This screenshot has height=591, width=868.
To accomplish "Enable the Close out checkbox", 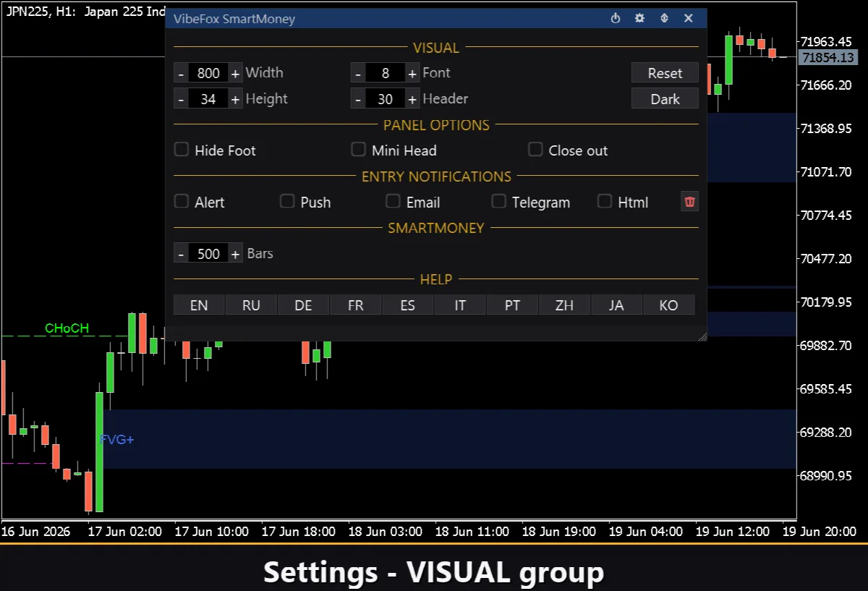I will [535, 150].
